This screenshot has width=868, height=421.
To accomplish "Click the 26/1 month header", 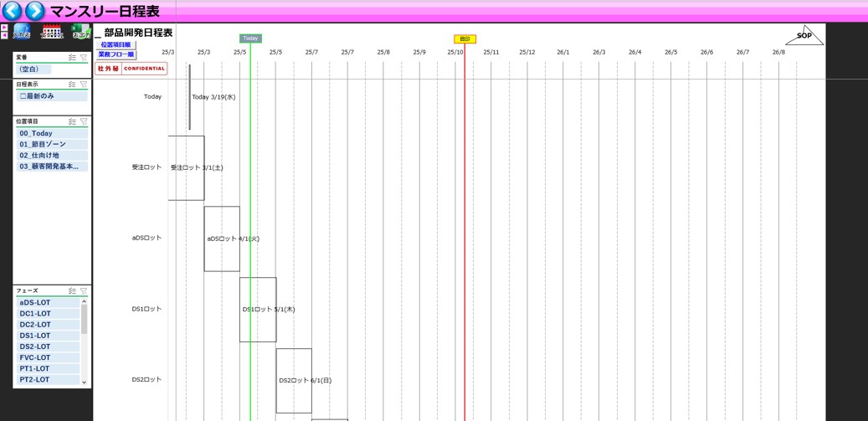I will (563, 52).
